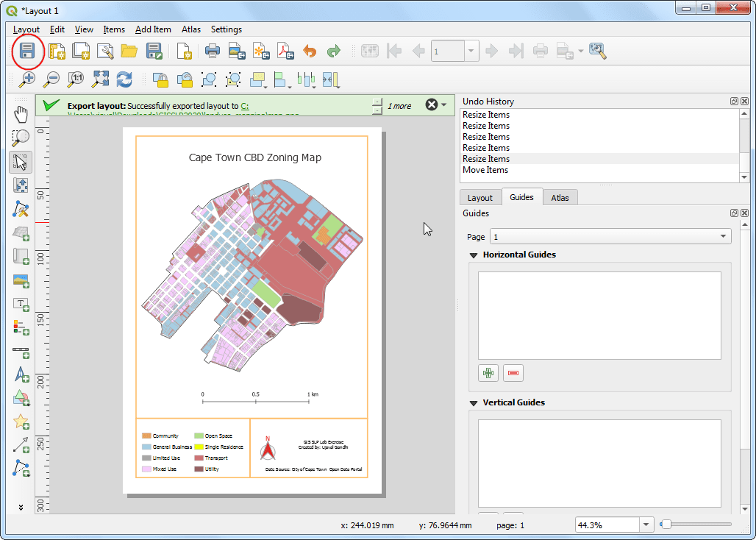Open the Print Layout dialog icon
This screenshot has width=756, height=540.
pos(212,51)
